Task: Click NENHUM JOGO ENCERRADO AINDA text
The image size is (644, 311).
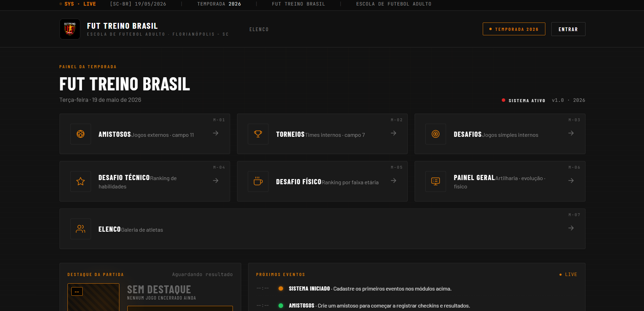Action: 162,298
